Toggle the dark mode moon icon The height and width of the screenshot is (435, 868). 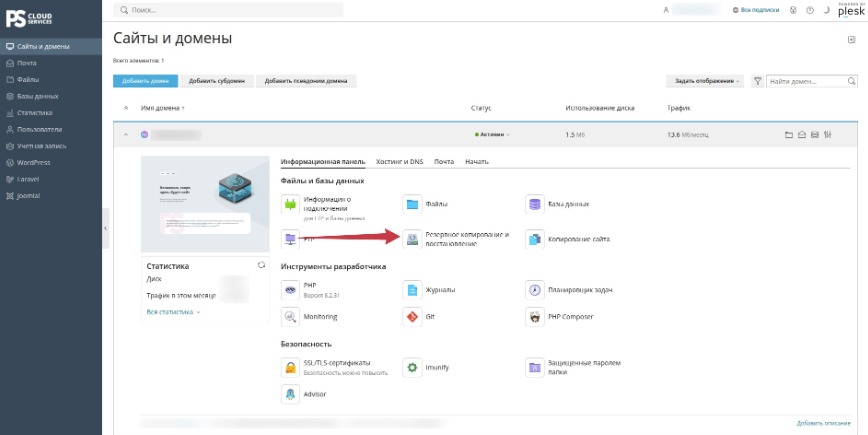point(826,10)
